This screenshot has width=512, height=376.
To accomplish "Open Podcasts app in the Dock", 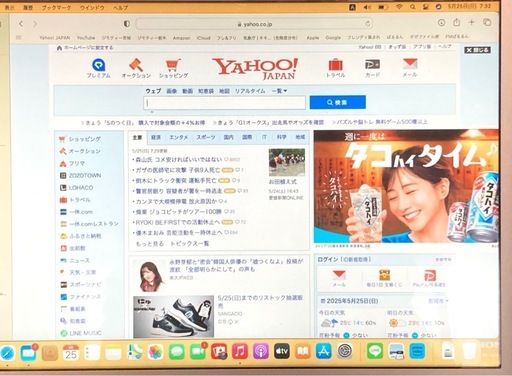I will [x=261, y=351].
